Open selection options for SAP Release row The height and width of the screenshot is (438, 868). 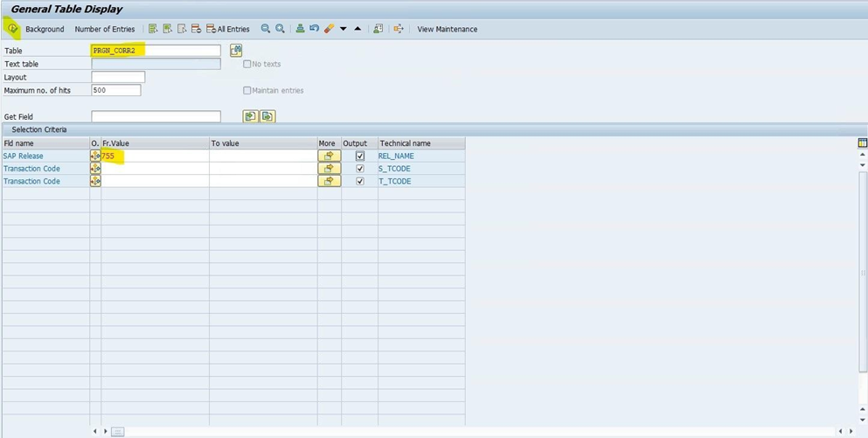(95, 156)
